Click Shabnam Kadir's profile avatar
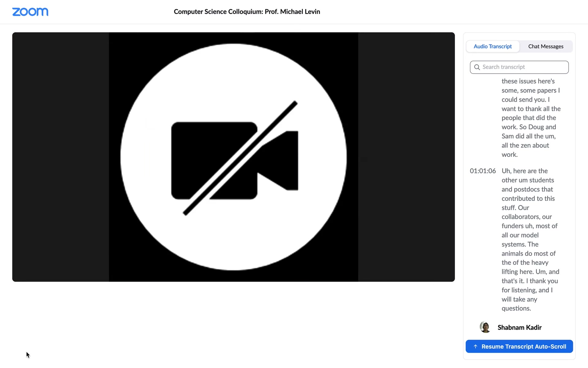Image resolution: width=588 pixels, height=368 pixels. (x=485, y=327)
